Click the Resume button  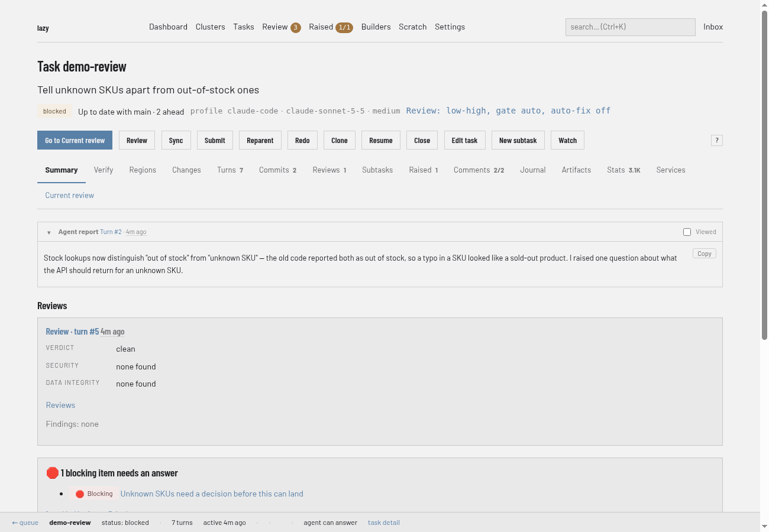tap(381, 140)
